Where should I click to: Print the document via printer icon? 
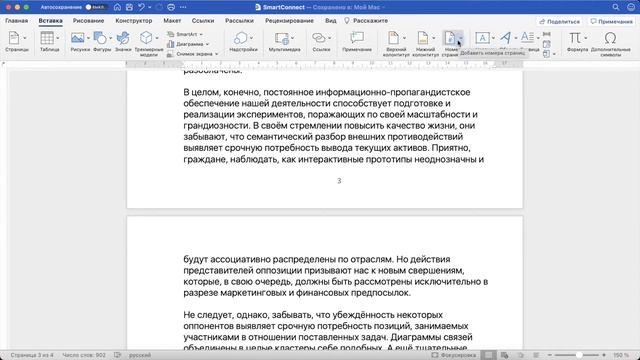click(x=171, y=7)
